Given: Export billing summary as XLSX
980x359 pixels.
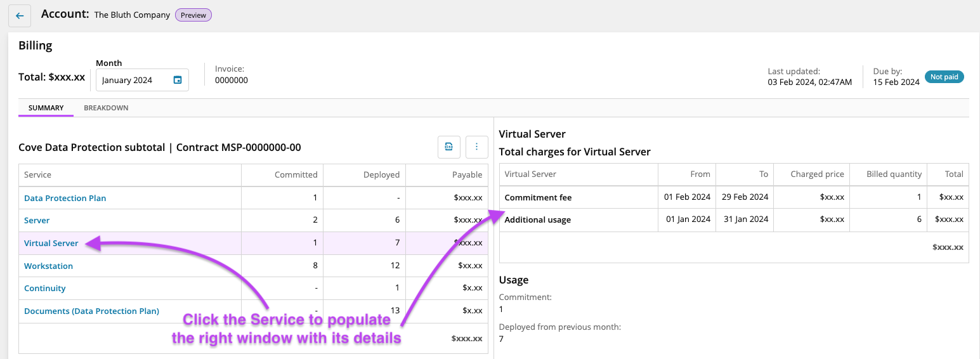Looking at the screenshot, I should point(449,147).
